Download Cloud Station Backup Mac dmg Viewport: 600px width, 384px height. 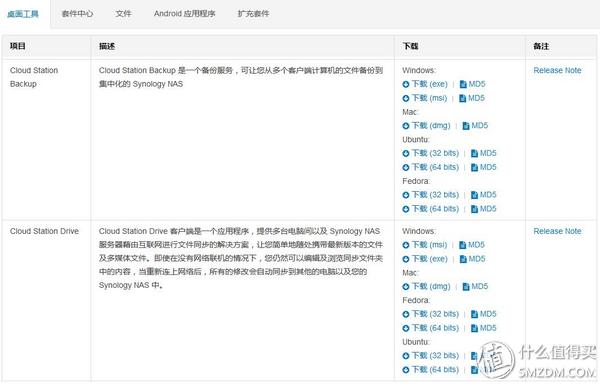(426, 126)
